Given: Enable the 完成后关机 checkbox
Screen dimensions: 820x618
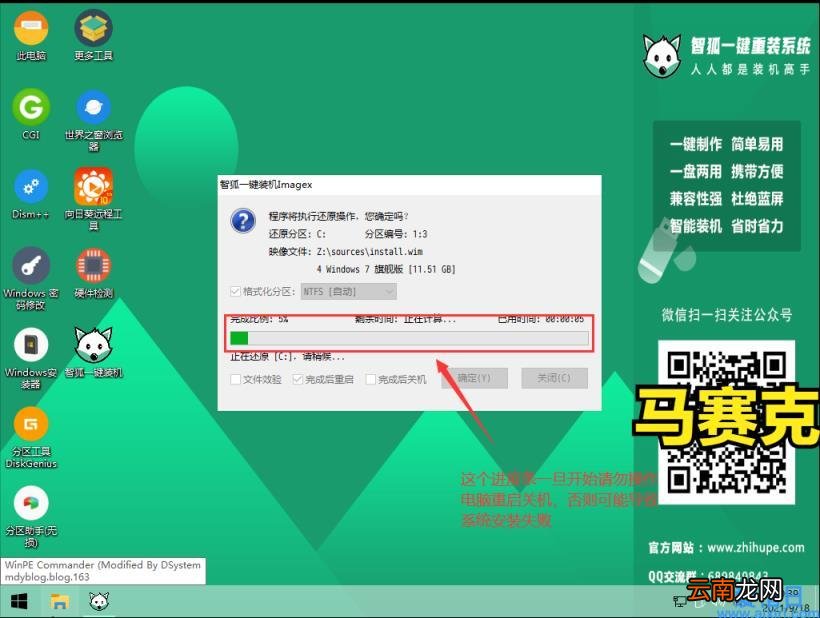Looking at the screenshot, I should pos(370,379).
